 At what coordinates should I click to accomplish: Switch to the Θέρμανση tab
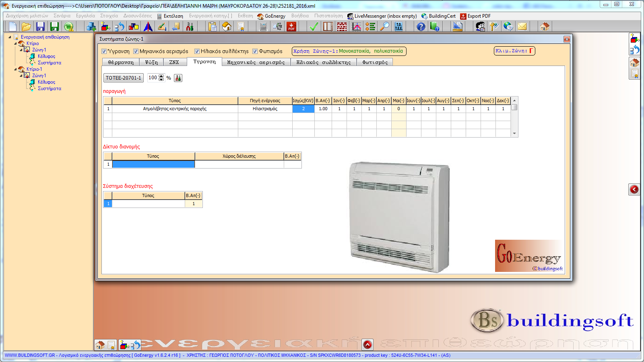pos(120,62)
